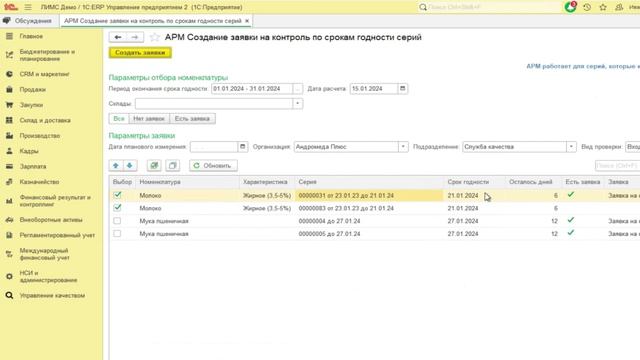The width and height of the screenshot is (640, 360).
Task: Go back with the left arrow button
Action: tap(118, 37)
